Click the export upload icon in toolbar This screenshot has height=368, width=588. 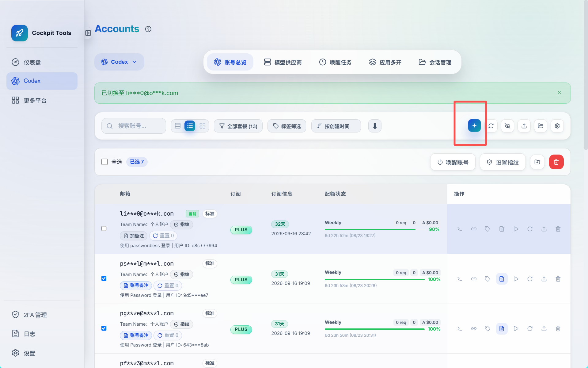pyautogui.click(x=524, y=126)
